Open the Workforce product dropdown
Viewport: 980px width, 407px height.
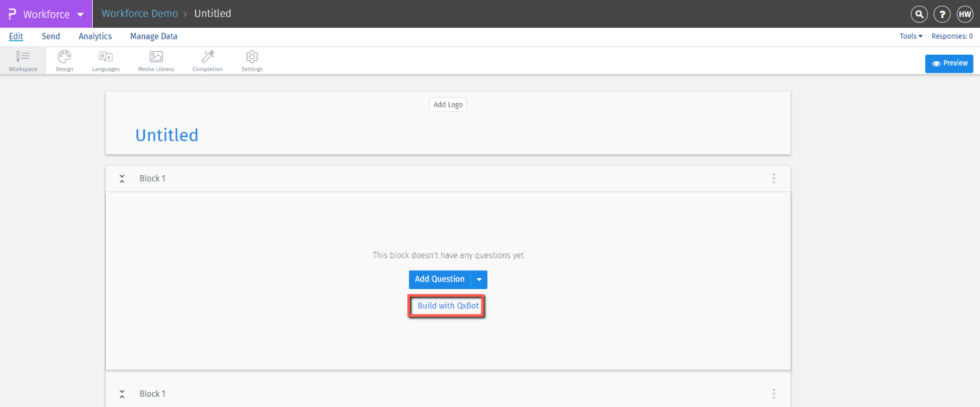click(46, 14)
